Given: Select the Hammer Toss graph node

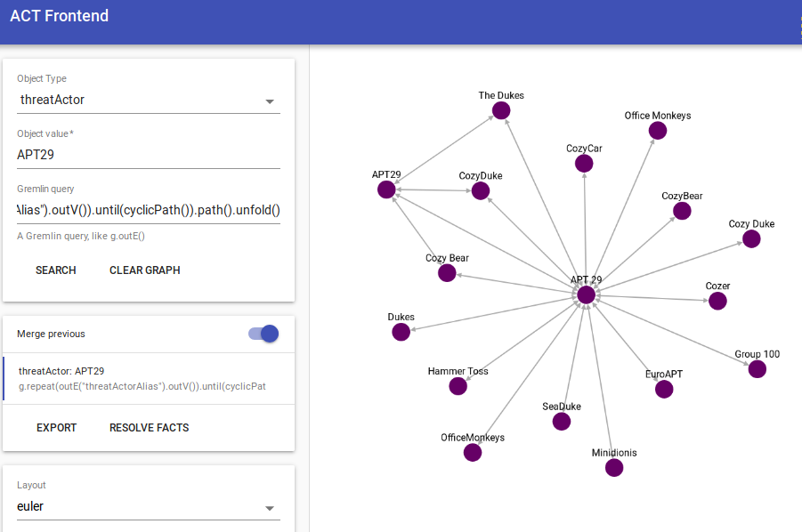Looking at the screenshot, I should click(458, 386).
